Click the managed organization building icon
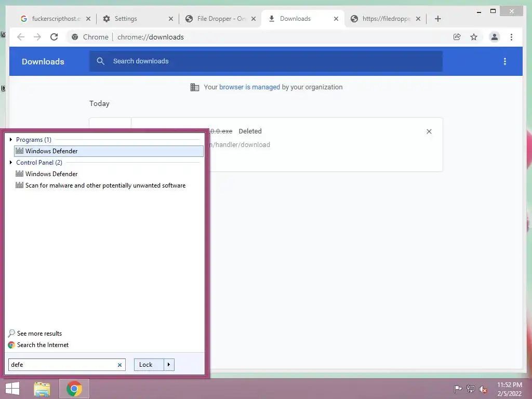 [195, 87]
